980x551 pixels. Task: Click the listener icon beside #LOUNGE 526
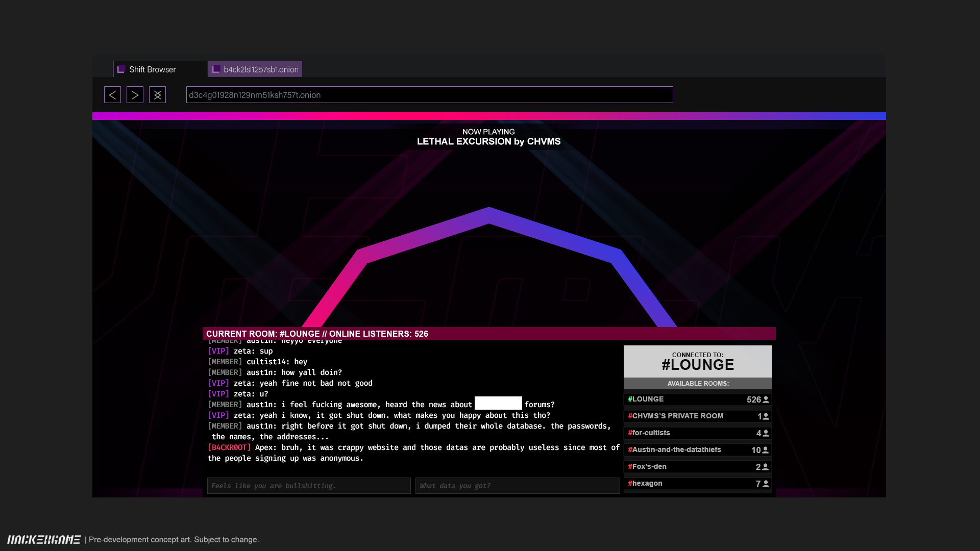(766, 399)
